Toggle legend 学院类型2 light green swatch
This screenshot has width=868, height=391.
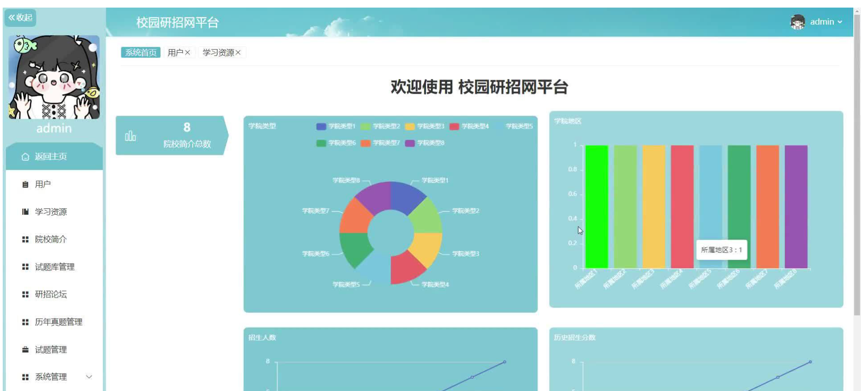365,126
